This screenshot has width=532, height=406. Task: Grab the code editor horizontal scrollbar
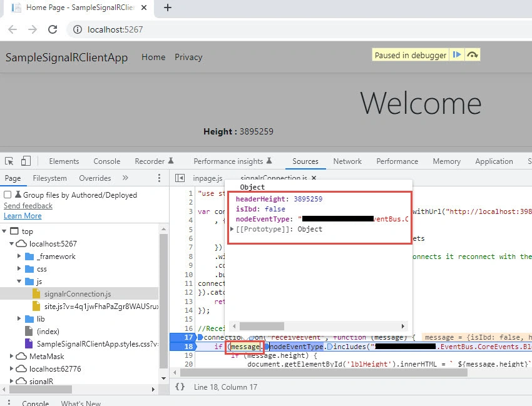click(x=324, y=372)
